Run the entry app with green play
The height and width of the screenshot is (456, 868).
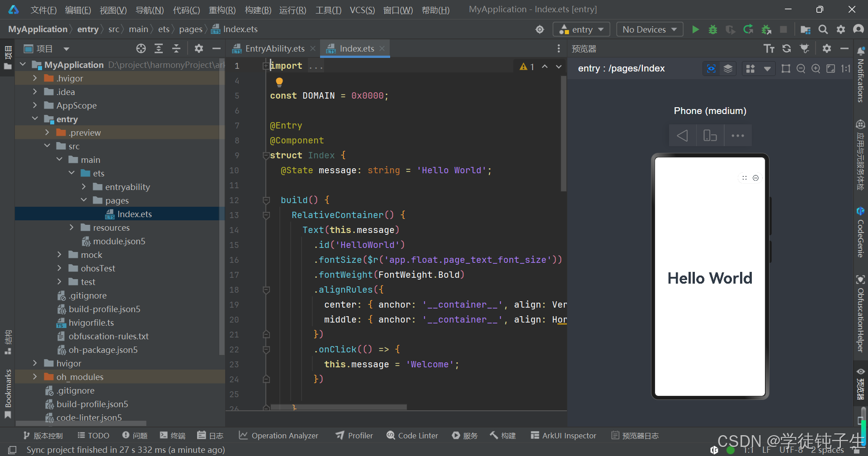(695, 29)
